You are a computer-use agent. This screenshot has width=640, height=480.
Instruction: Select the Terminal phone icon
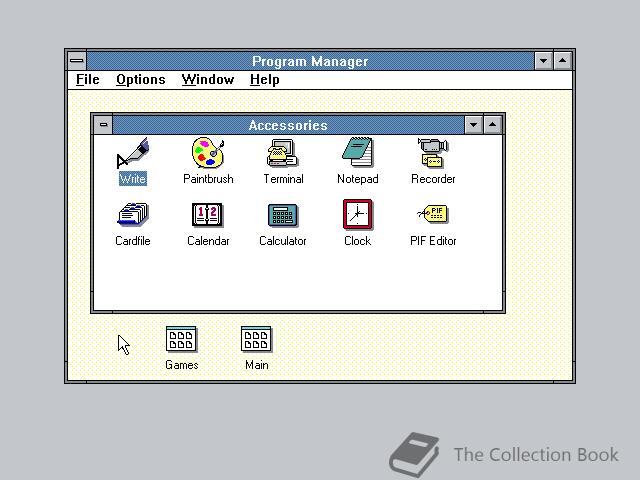[283, 153]
